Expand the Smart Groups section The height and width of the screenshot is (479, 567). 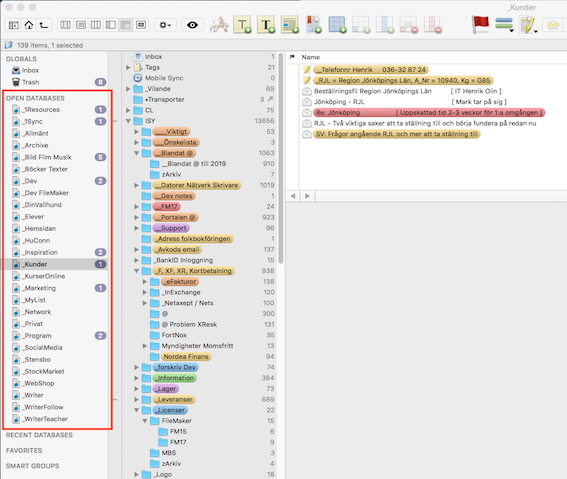tap(33, 466)
